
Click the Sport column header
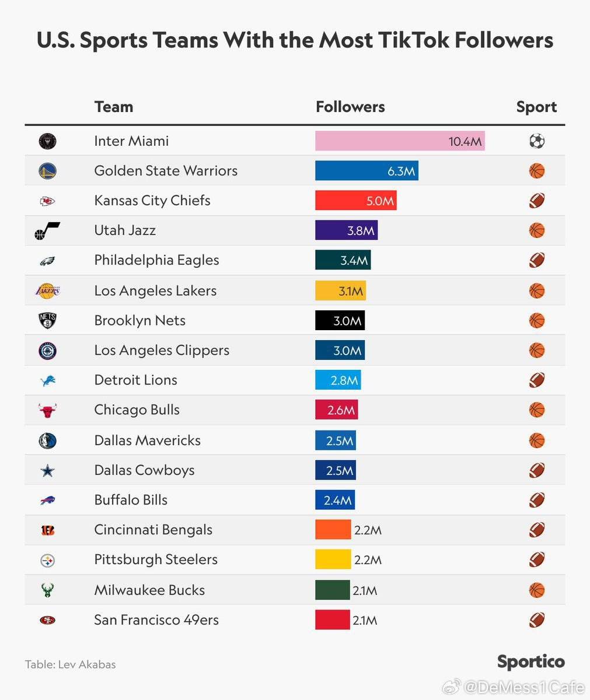pos(537,107)
